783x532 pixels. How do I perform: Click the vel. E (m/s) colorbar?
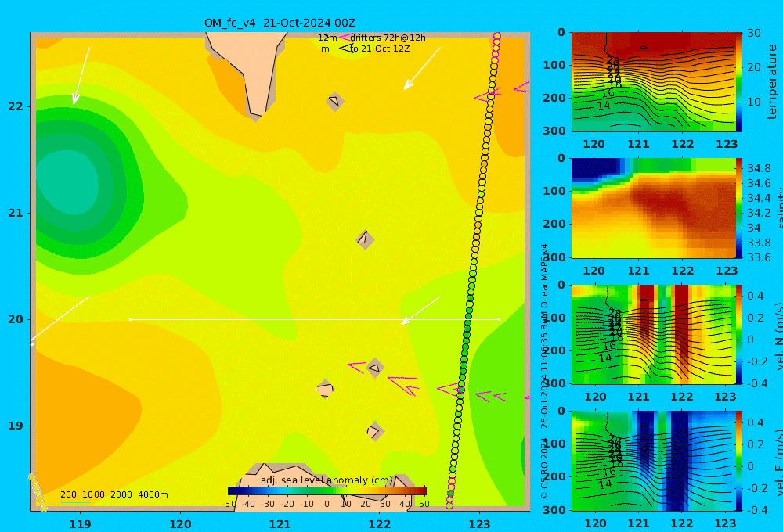[x=738, y=461]
